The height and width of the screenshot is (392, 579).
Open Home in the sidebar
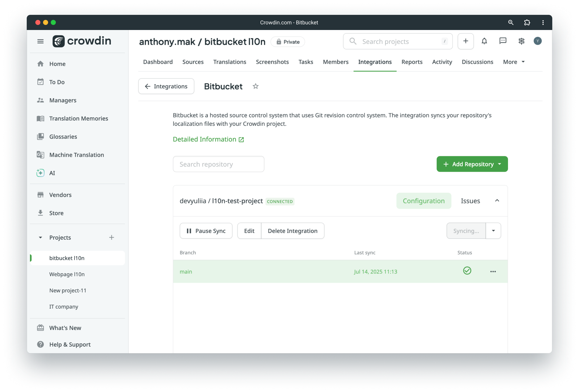[57, 64]
